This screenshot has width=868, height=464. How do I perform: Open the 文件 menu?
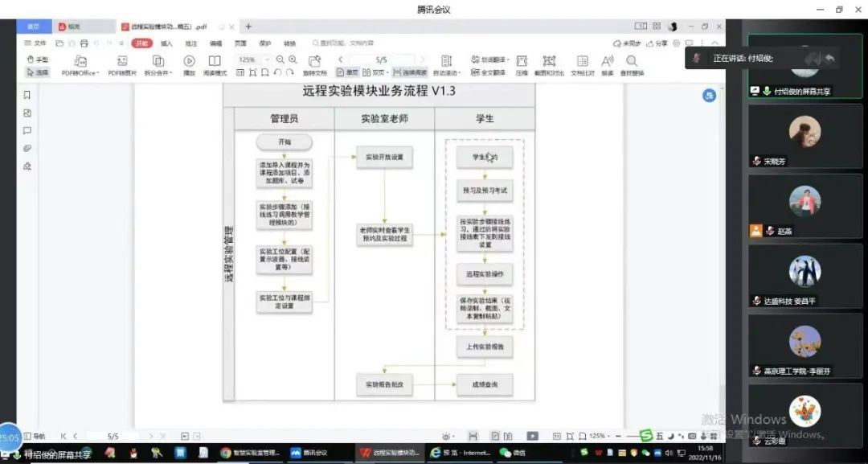35,43
